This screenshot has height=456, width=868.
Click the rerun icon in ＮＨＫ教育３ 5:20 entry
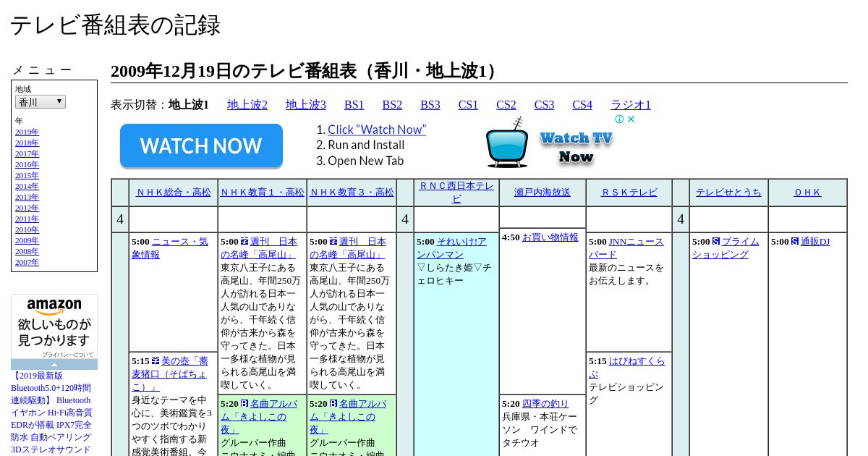point(333,404)
